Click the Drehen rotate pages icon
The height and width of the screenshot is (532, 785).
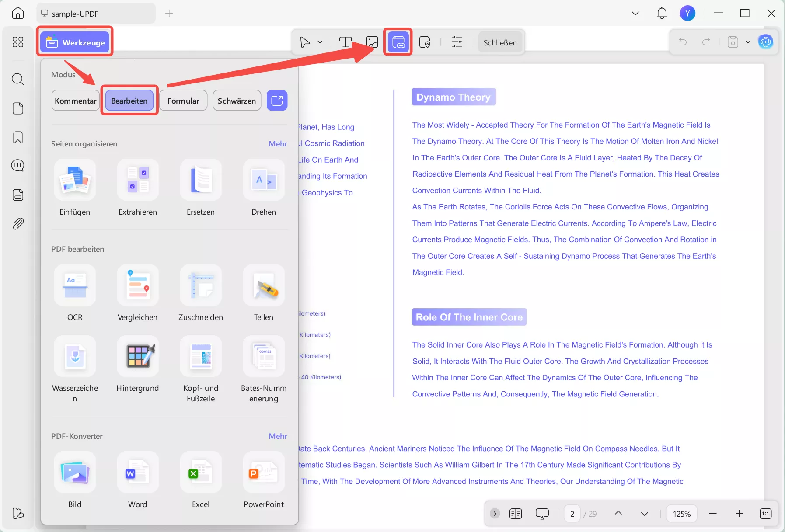point(264,180)
